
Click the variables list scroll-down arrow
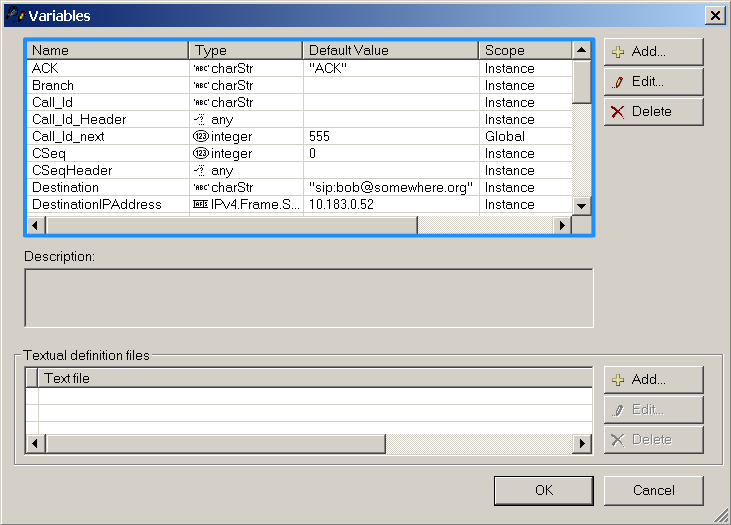pyautogui.click(x=581, y=206)
